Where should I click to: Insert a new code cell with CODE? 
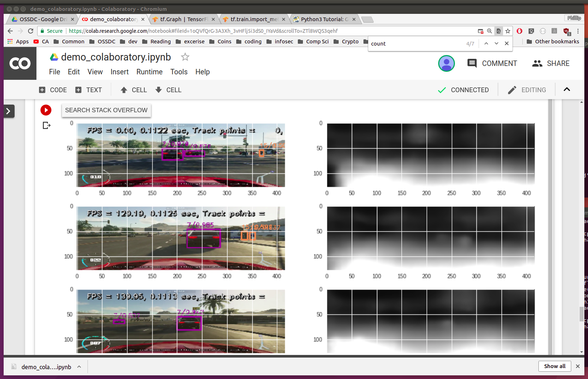pos(52,90)
